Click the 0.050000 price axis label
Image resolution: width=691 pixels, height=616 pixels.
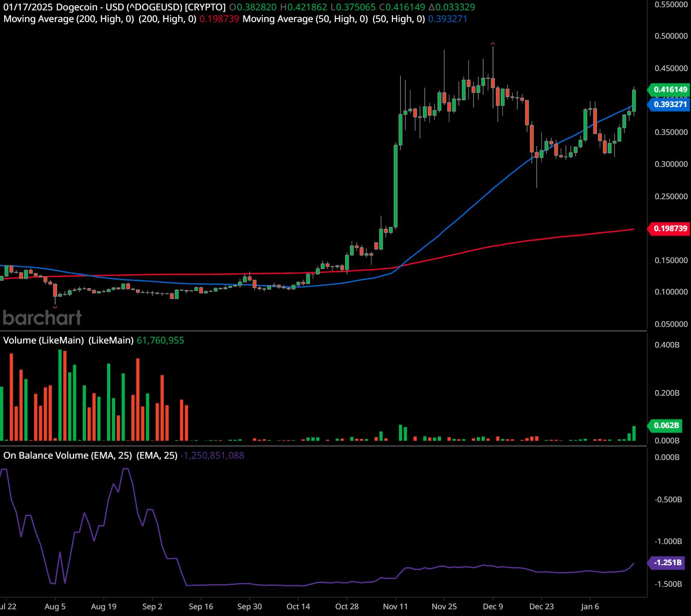click(x=671, y=324)
